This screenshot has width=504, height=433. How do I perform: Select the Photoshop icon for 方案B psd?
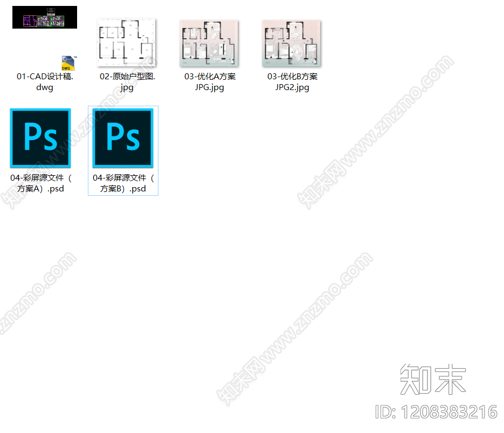tap(123, 138)
